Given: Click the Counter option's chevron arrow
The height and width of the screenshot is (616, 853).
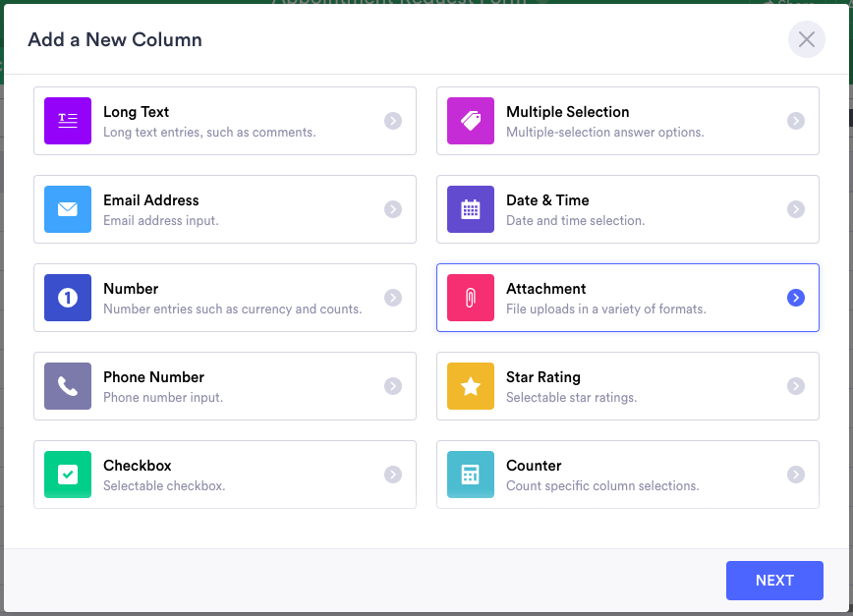Looking at the screenshot, I should click(796, 475).
